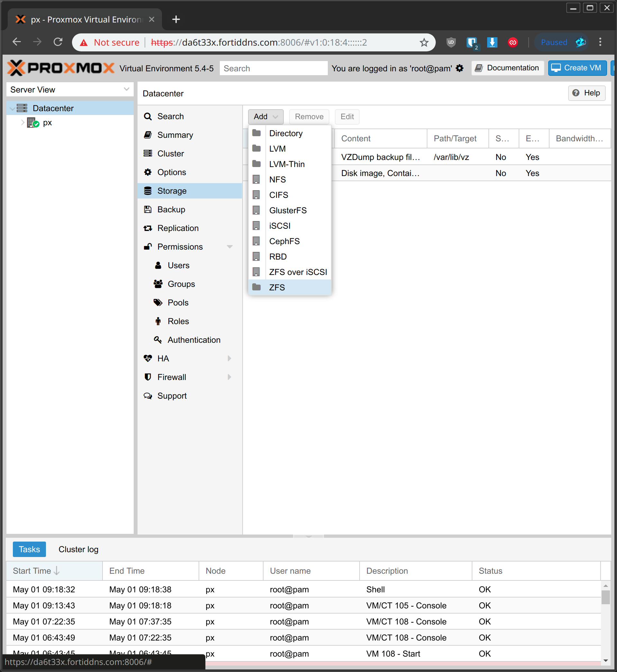Click the Datacenter icon in the tree
Viewport: 617px width, 672px height.
22,108
